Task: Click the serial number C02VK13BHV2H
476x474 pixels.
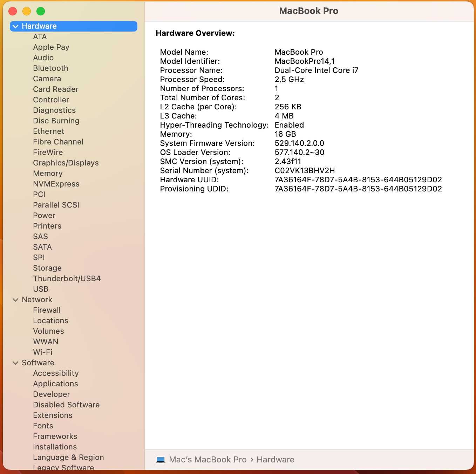Action: [x=305, y=171]
